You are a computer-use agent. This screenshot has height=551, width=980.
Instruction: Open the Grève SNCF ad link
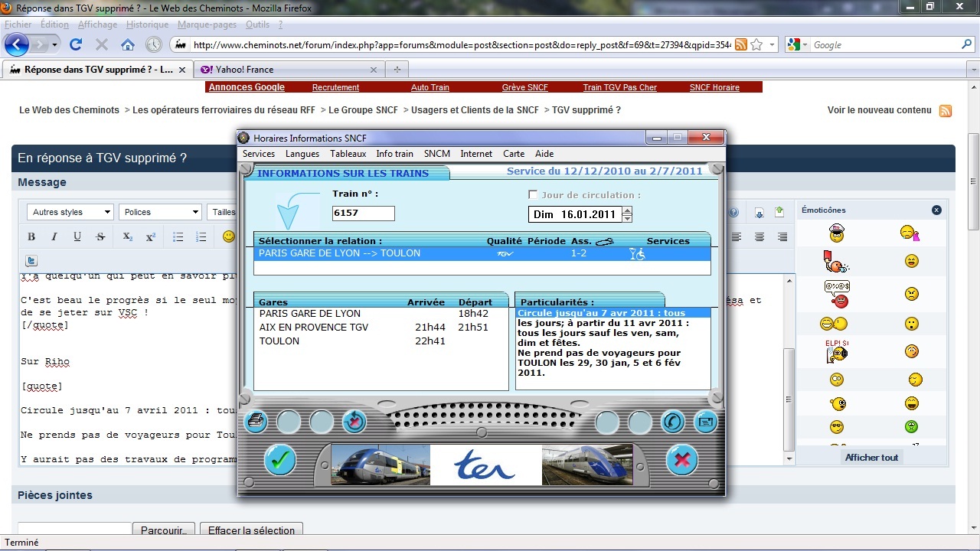click(524, 87)
